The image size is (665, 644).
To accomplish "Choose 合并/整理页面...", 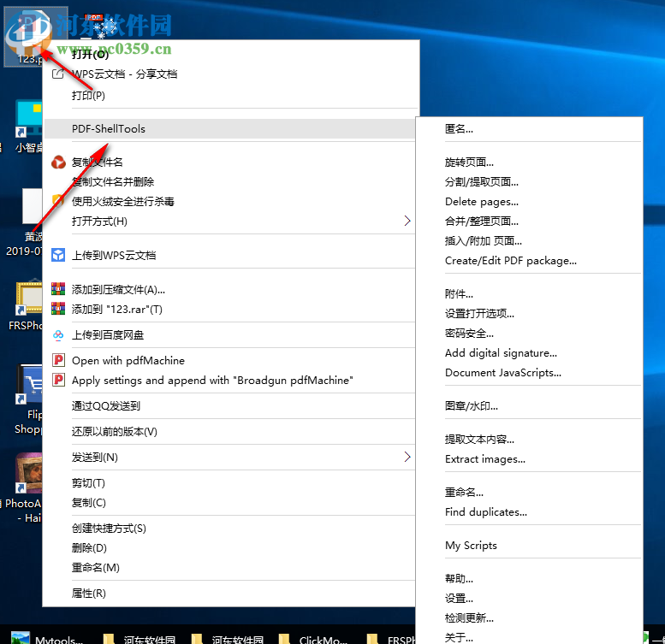I will point(481,222).
